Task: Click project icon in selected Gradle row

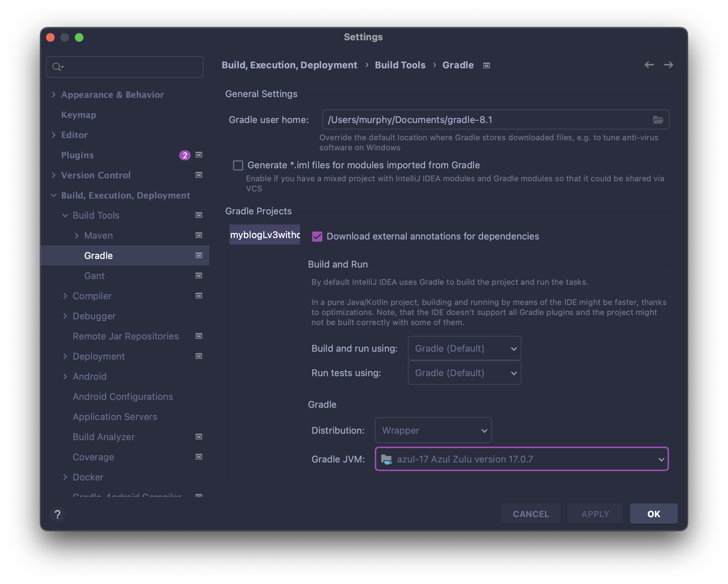Action: 199,255
